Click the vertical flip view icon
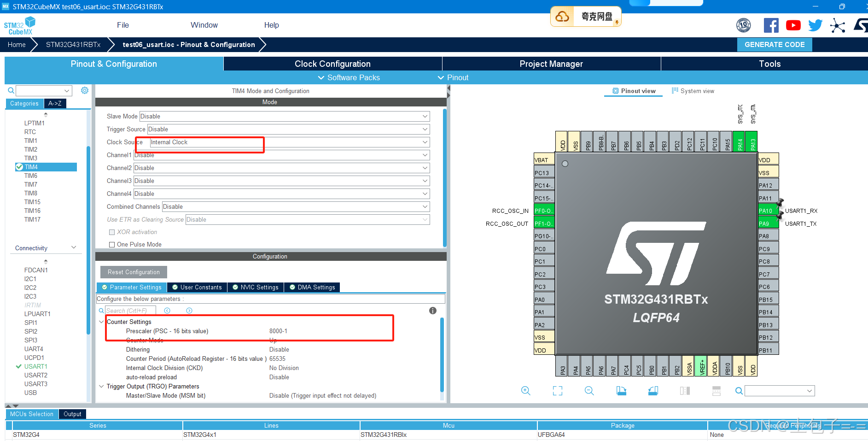Viewport: 868px width, 441px height. coord(685,391)
